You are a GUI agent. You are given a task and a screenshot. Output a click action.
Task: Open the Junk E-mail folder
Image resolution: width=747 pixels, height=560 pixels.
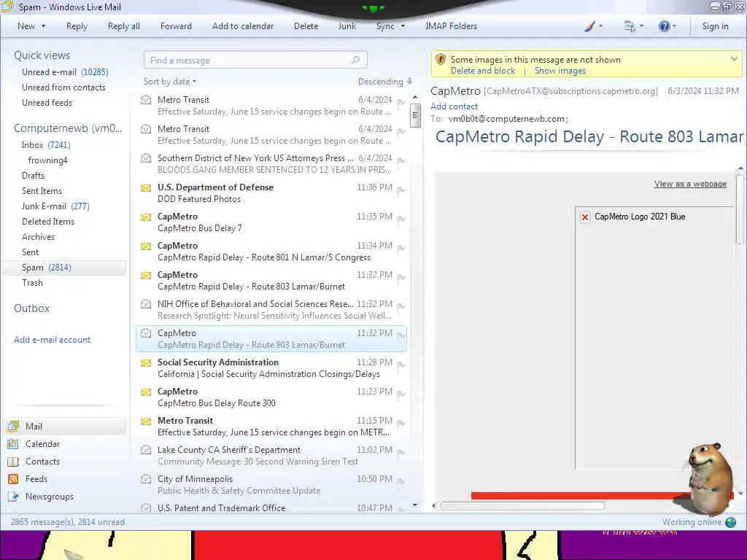55,206
